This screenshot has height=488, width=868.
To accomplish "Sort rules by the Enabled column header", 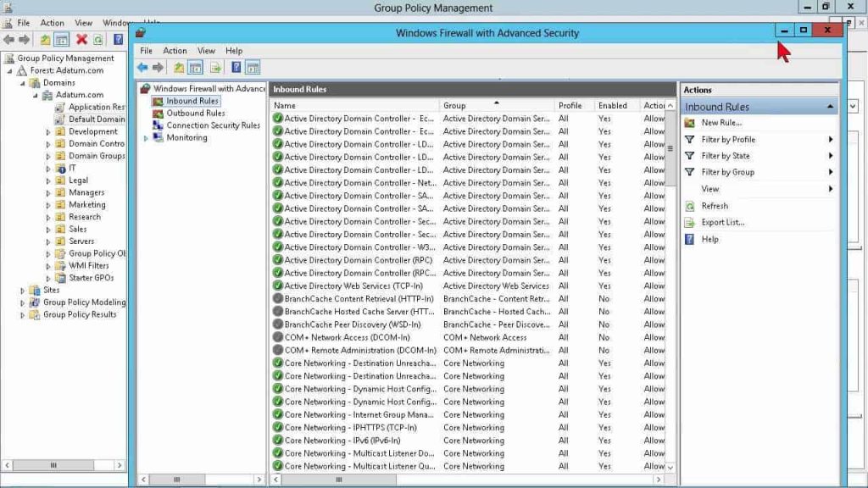I will (616, 105).
